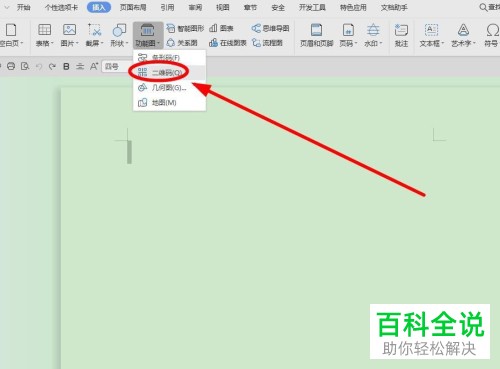500x369 pixels.
Task: Insert a 流程图 flowchart
Action: click(267, 43)
